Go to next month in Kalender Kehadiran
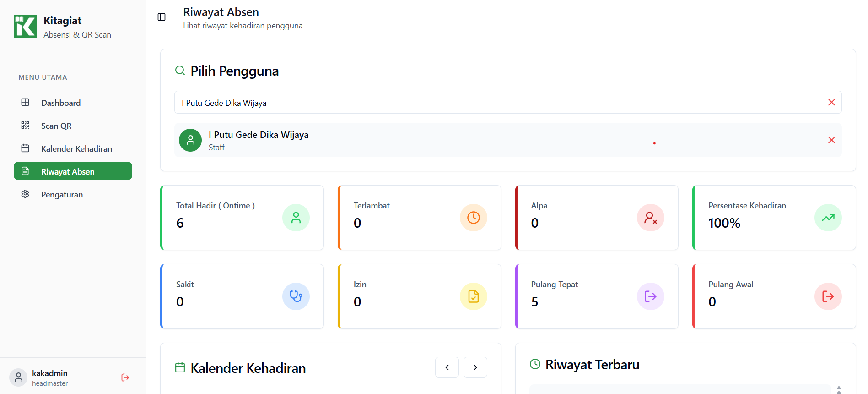The width and height of the screenshot is (868, 394). pos(475,367)
